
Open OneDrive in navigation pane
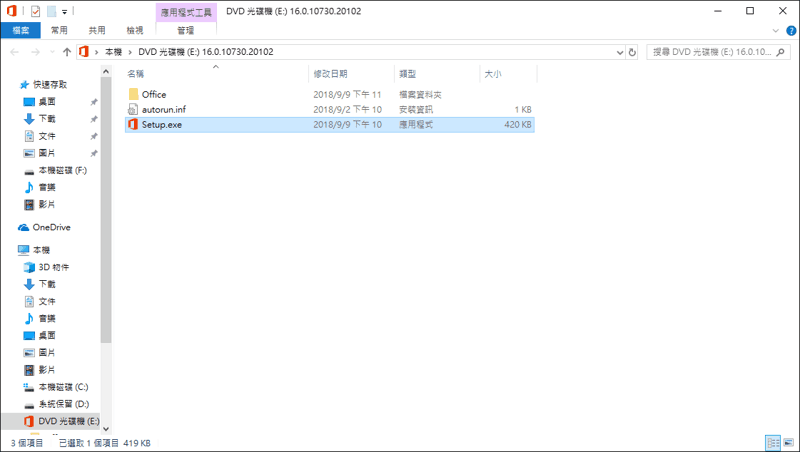(x=51, y=228)
